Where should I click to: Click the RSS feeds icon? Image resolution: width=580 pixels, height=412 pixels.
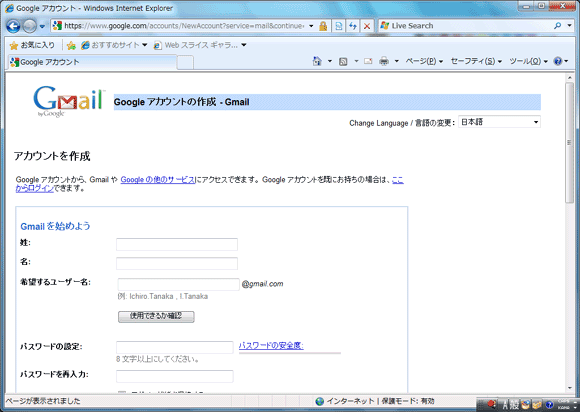coord(343,61)
